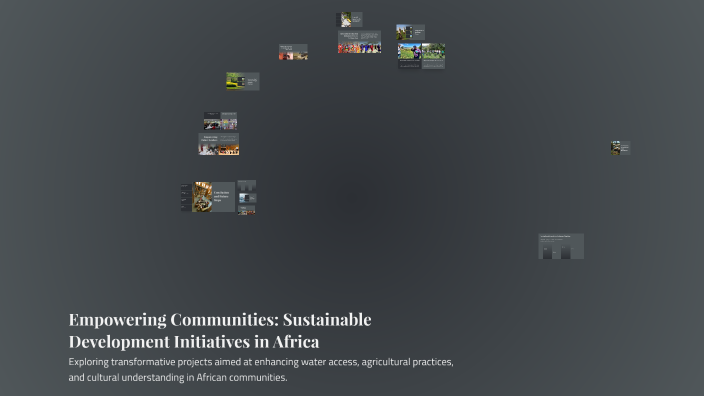The height and width of the screenshot is (396, 704).
Task: Open the slide with yellow-green garden photo
Action: [x=242, y=81]
